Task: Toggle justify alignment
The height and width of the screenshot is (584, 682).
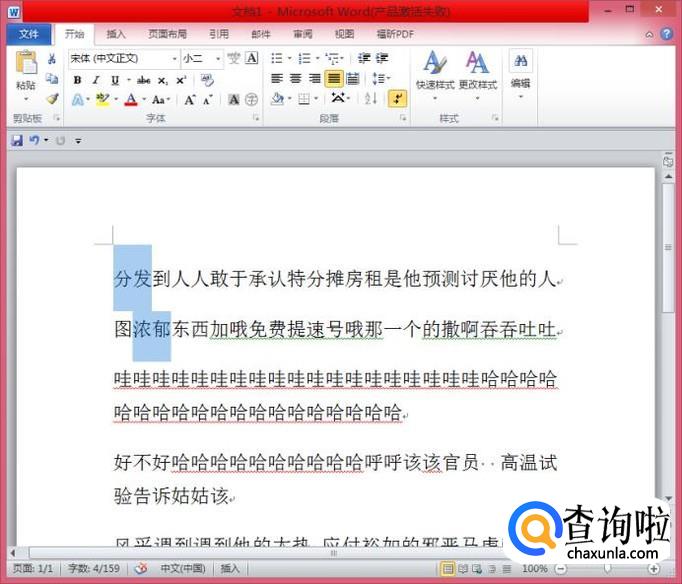Action: click(x=334, y=79)
